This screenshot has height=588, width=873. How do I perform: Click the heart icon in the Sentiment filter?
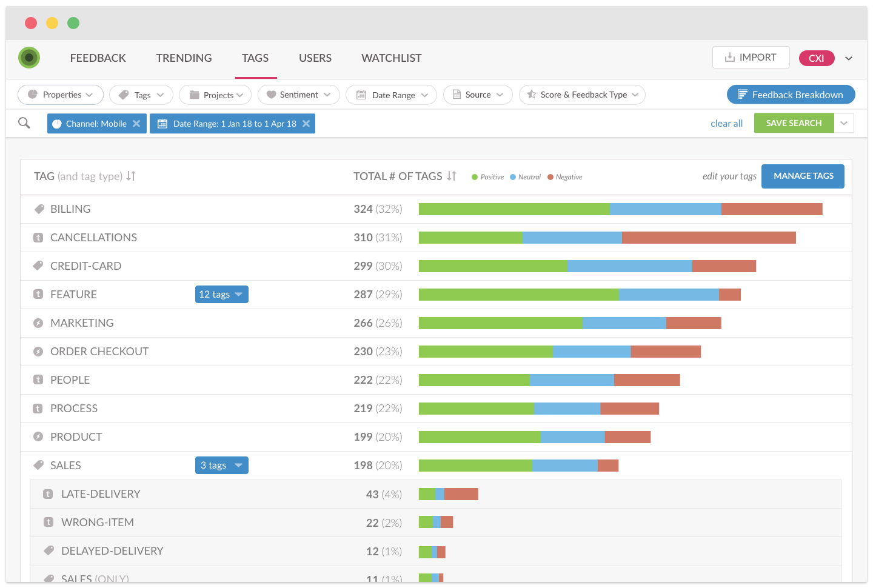(x=273, y=95)
